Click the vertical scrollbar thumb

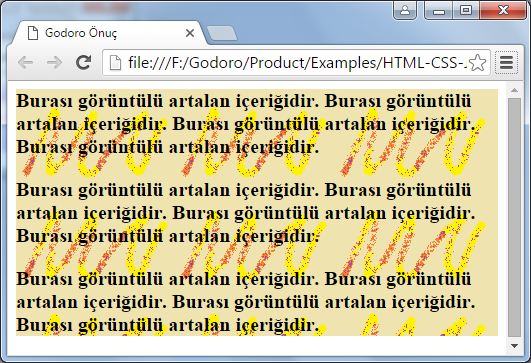tap(514, 218)
